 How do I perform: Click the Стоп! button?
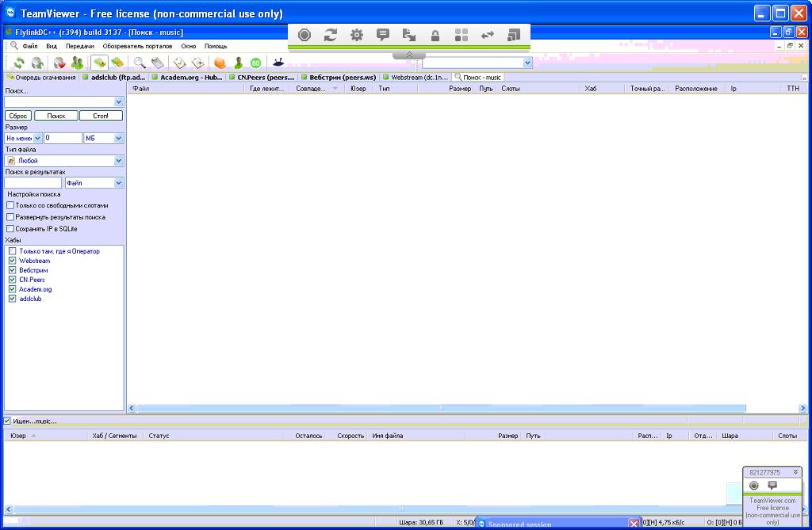pyautogui.click(x=101, y=116)
